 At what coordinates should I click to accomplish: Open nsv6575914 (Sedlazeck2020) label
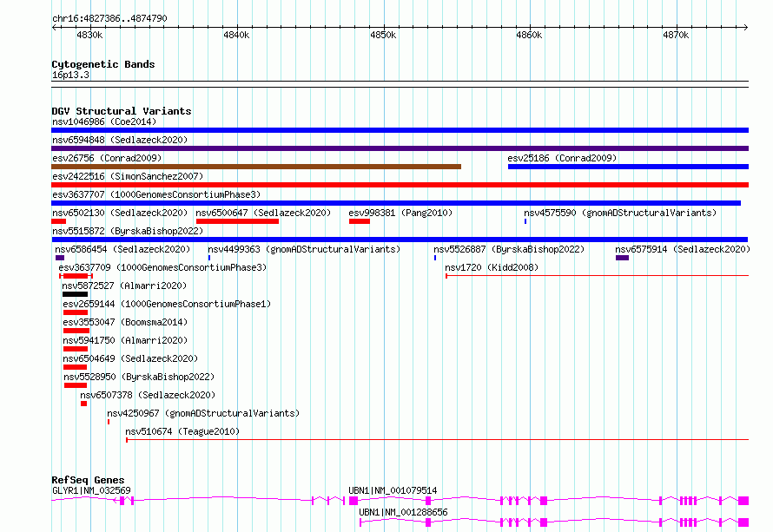pos(683,249)
